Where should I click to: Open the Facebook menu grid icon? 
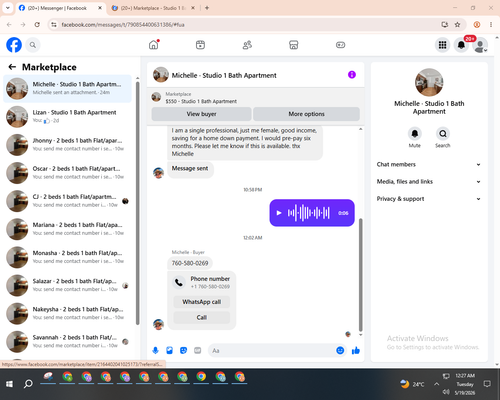coord(442,45)
